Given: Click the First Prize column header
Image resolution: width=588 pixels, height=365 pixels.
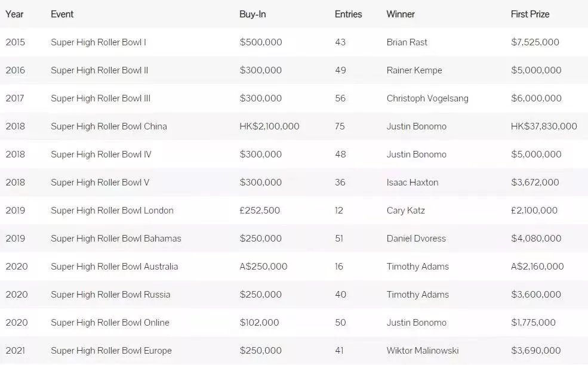Looking at the screenshot, I should click(530, 14).
